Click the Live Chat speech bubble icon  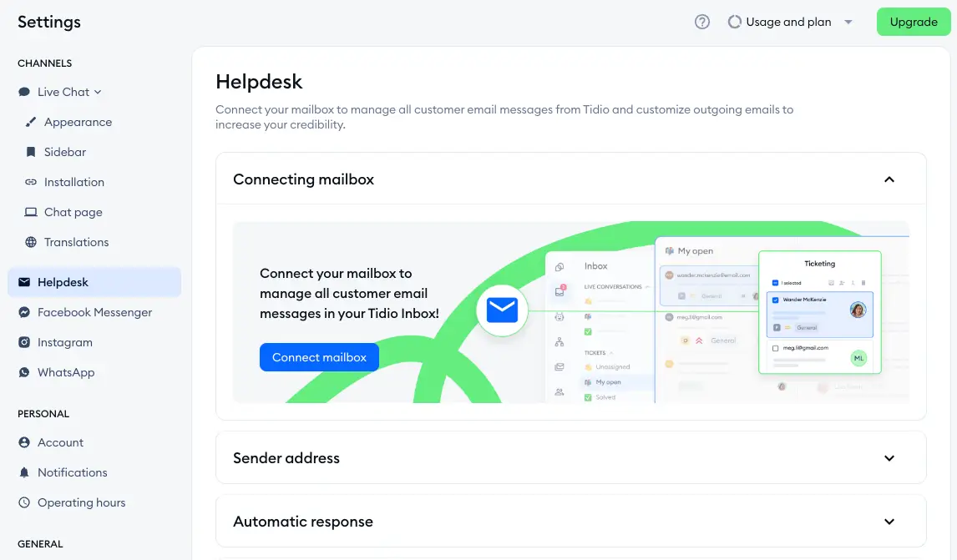click(24, 92)
